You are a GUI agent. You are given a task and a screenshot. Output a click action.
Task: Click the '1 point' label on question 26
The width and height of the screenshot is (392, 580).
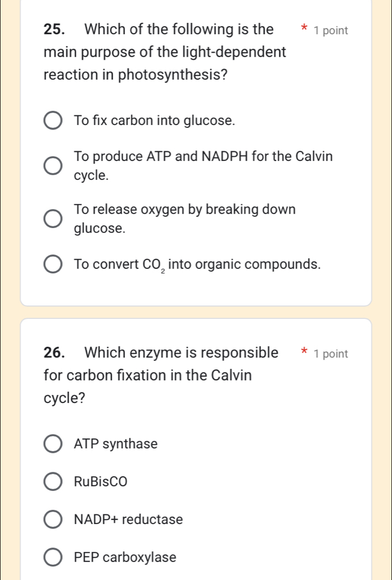click(x=332, y=354)
